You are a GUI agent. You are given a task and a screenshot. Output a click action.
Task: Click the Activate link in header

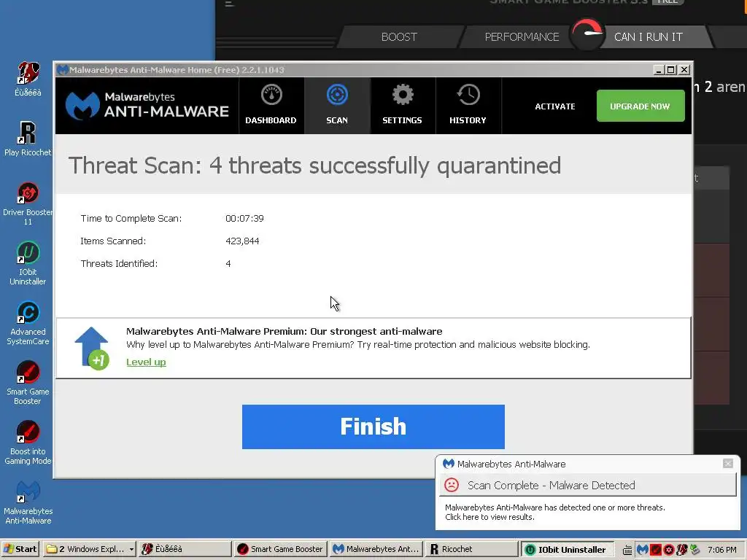(x=555, y=106)
